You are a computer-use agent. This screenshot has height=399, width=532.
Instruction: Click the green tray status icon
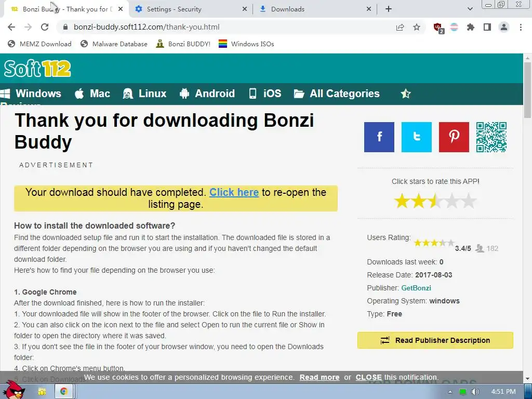tap(462, 392)
